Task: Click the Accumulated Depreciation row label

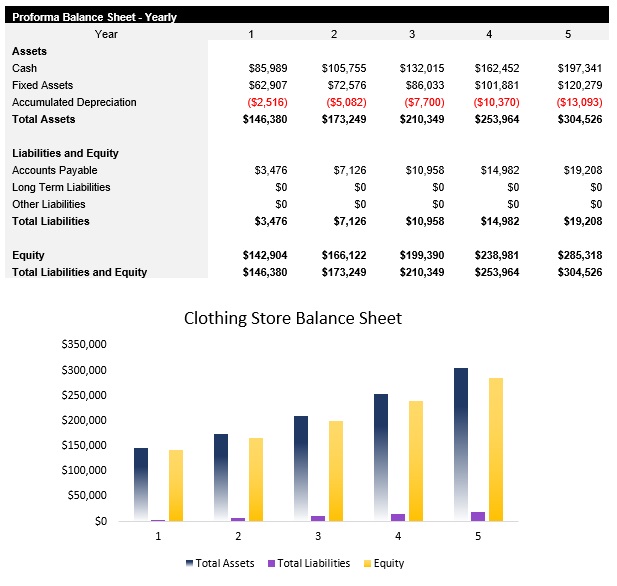Action: point(74,102)
